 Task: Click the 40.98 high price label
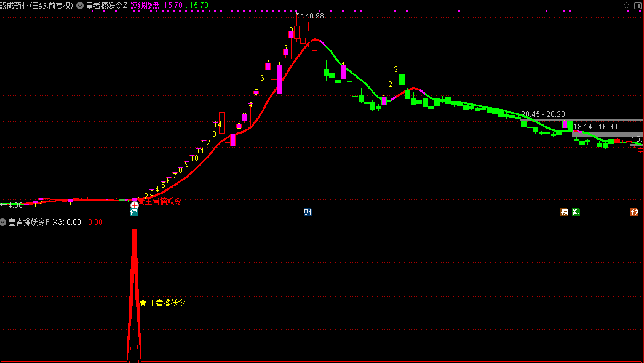tap(314, 16)
